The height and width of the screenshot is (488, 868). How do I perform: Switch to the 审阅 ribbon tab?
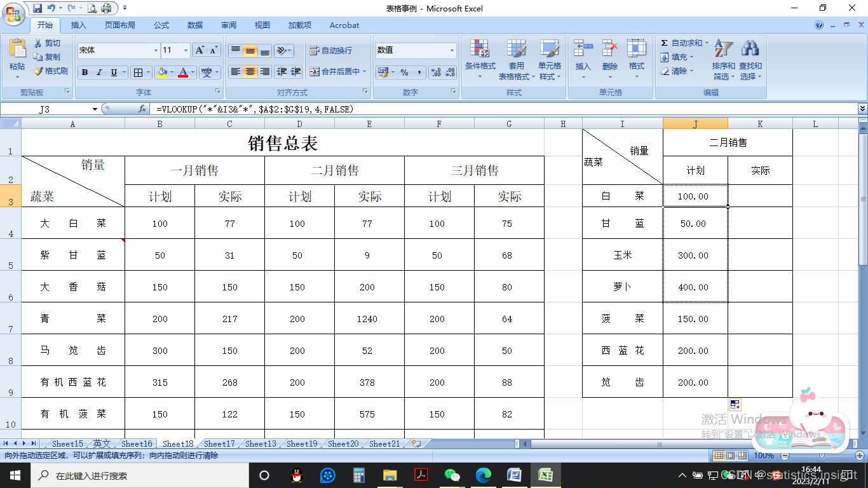229,25
